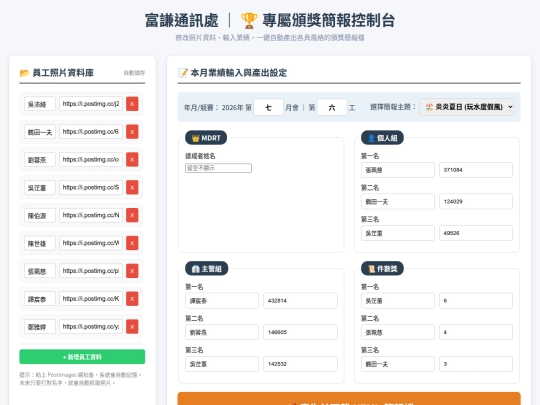Viewport: 540px width, 405px height.
Task: Edit 主管組 first place score 432814
Action: pos(300,301)
